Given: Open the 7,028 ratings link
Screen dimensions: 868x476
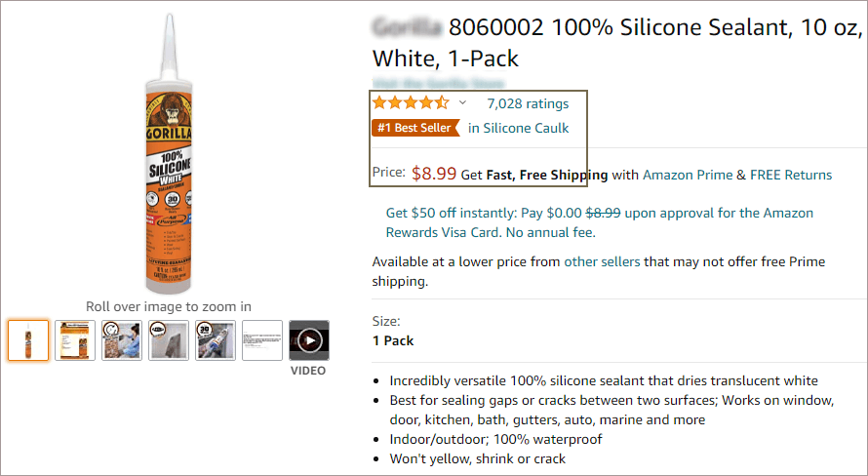Looking at the screenshot, I should coord(528,103).
